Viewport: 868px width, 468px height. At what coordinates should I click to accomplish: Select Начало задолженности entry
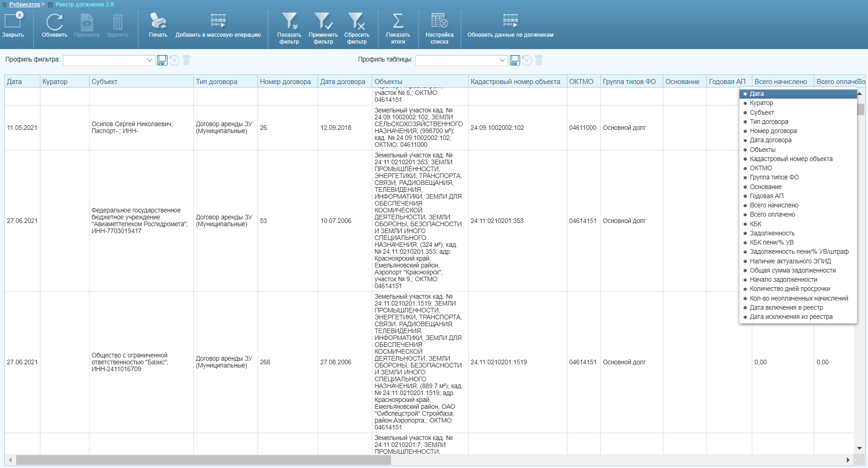coord(798,279)
